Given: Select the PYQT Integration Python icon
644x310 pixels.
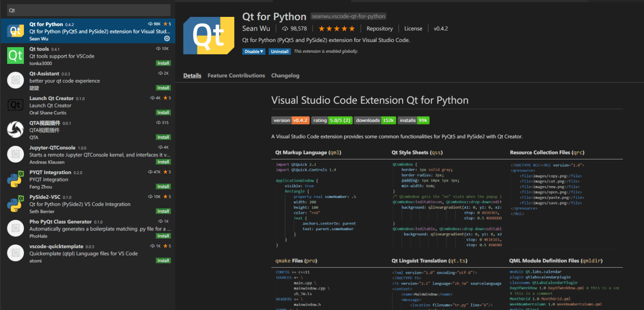Looking at the screenshot, I should 15,179.
